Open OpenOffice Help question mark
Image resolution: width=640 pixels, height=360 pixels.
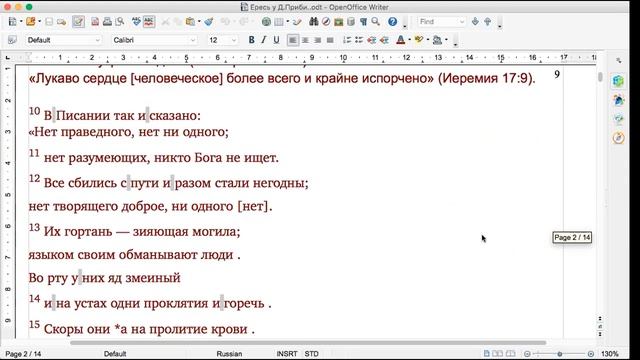tap(392, 22)
